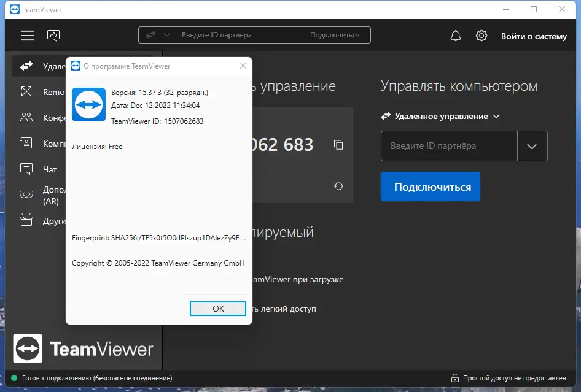Select the Remote Management sidebar icon
Image resolution: width=581 pixels, height=392 pixels.
point(27,91)
